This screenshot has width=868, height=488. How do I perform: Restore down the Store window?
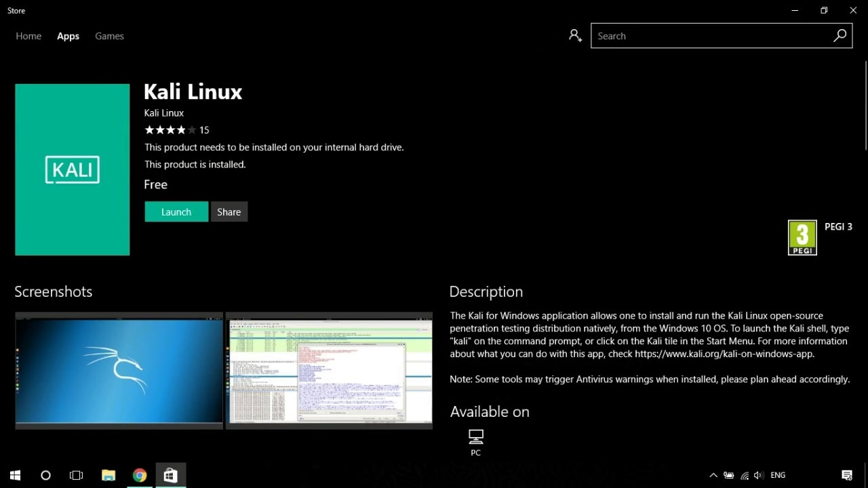coord(824,10)
